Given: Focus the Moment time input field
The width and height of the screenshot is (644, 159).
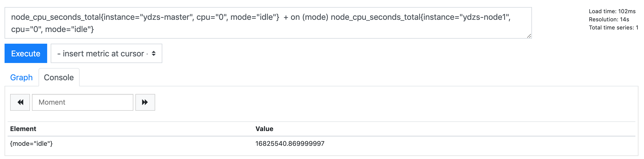Looking at the screenshot, I should pyautogui.click(x=83, y=102).
